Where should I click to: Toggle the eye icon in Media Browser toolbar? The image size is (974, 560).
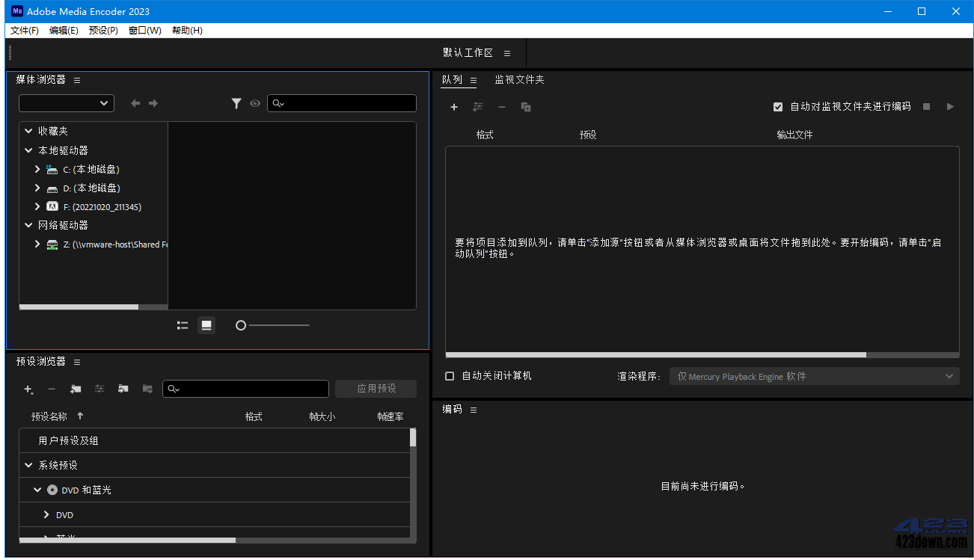(255, 103)
